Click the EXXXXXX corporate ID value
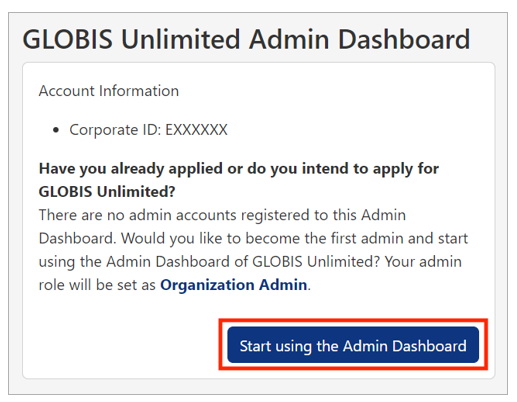This screenshot has height=402, width=517. coord(196,130)
